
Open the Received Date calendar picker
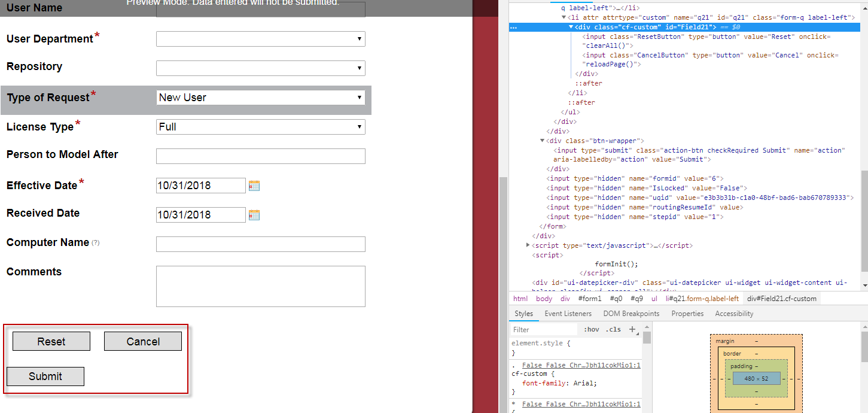[x=254, y=215]
